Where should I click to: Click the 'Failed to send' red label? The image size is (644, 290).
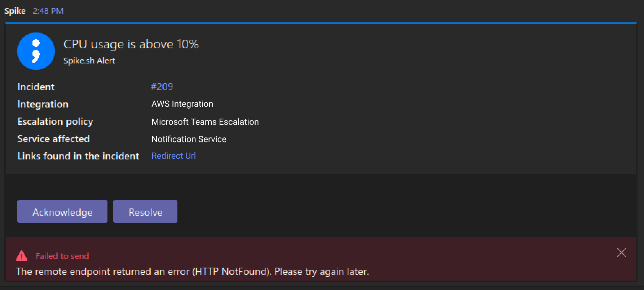click(62, 256)
